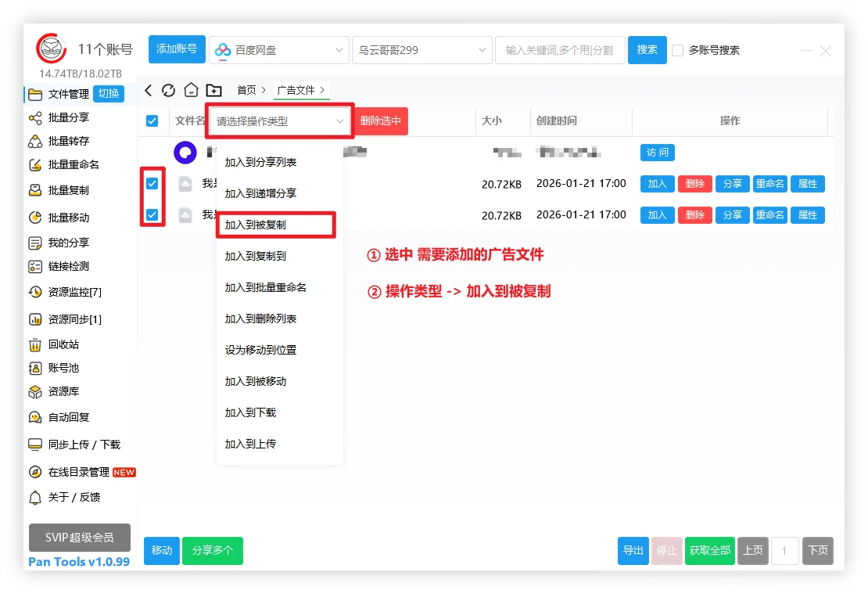Open 回收站 recycle bin in sidebar
Screen dimensions: 868x594
click(x=63, y=344)
